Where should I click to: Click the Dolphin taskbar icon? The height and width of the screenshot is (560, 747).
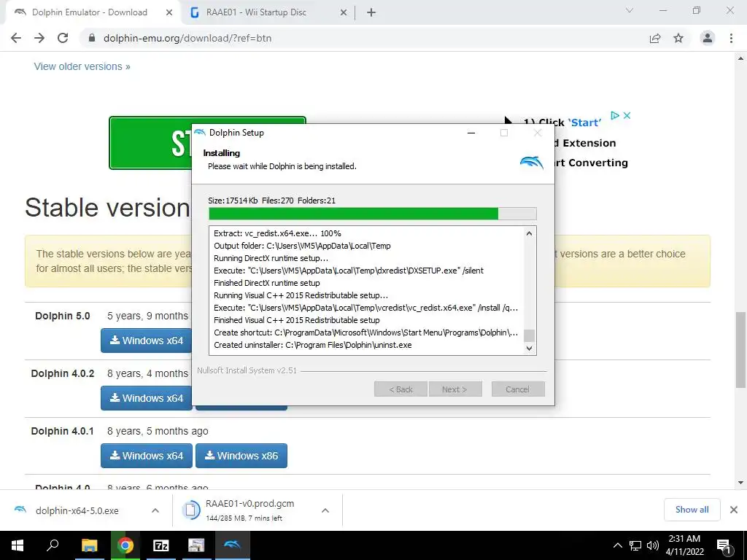click(233, 545)
